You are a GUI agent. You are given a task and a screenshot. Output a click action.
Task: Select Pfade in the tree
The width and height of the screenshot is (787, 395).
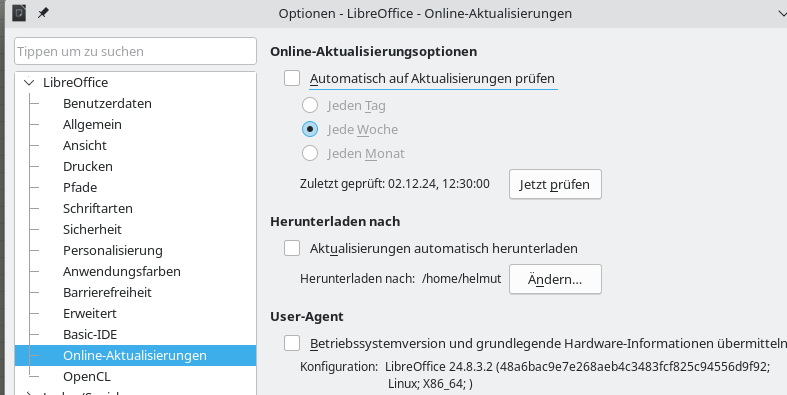click(80, 188)
